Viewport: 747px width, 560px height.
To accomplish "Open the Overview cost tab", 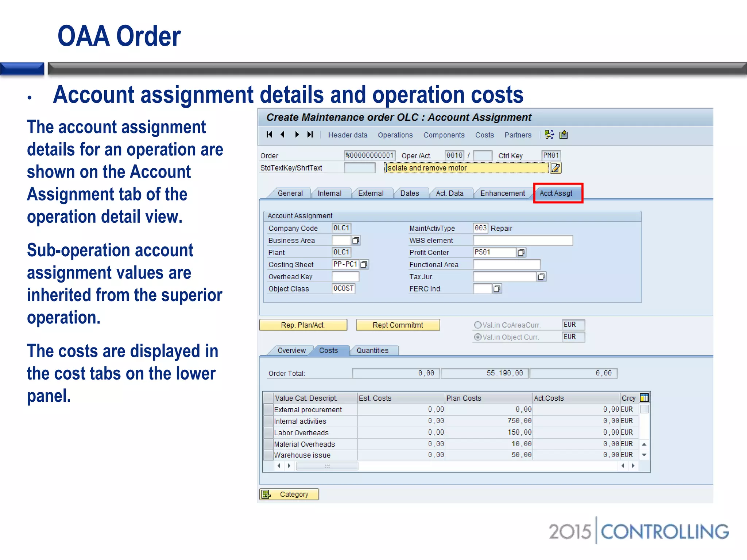I will coord(291,350).
